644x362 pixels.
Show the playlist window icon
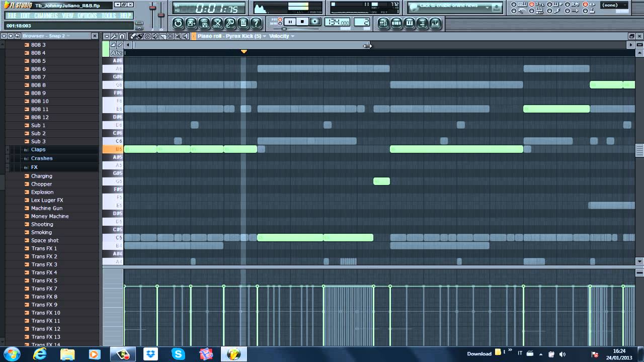383,23
